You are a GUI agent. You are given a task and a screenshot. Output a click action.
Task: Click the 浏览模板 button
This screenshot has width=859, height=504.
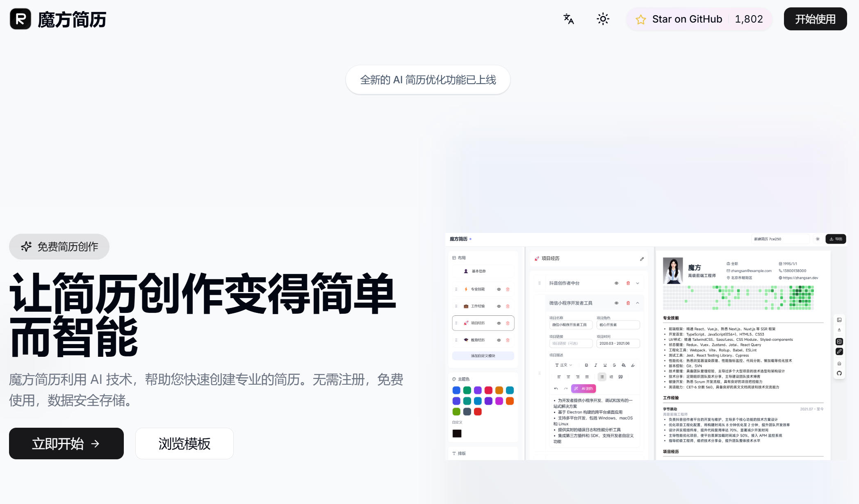coord(184,443)
